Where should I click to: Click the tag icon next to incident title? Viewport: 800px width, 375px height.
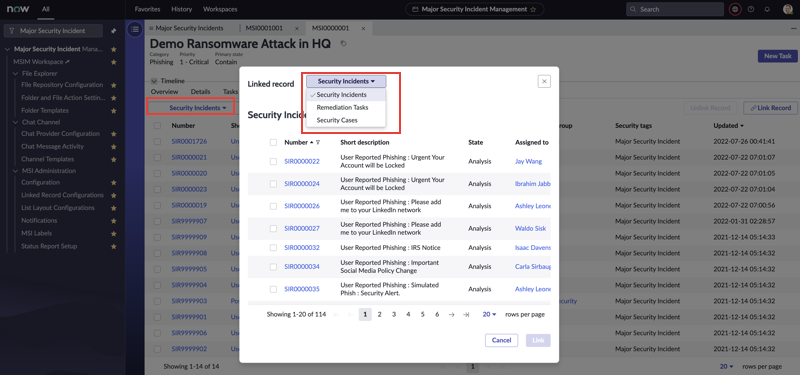(343, 44)
